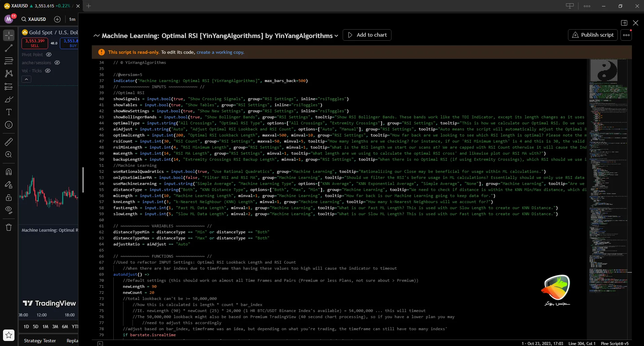Collapse the indicator legend arrow

point(26,79)
